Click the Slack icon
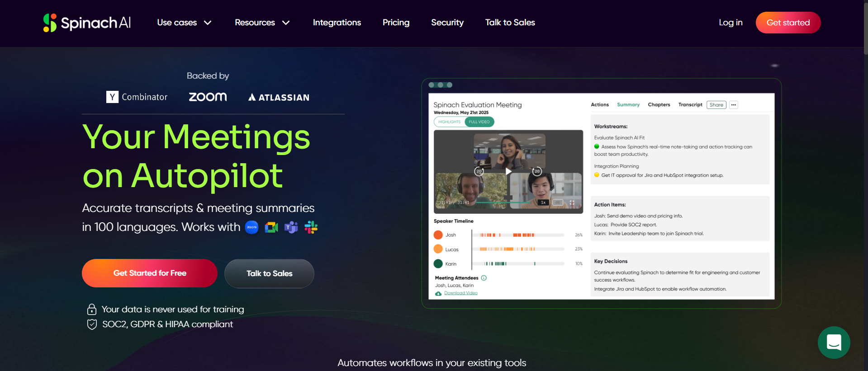The image size is (868, 371). coord(311,227)
